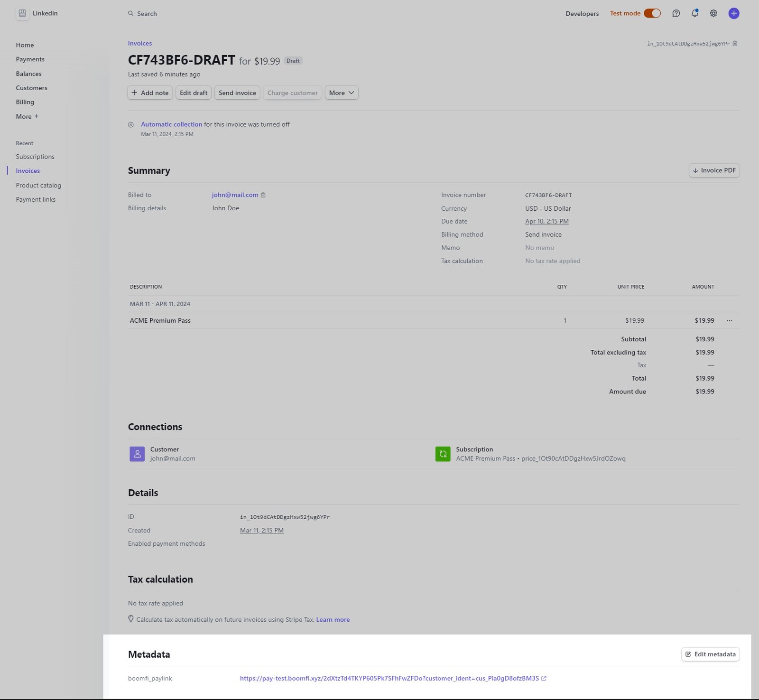The height and width of the screenshot is (700, 759).
Task: Click the Send invoice button
Action: tap(237, 93)
